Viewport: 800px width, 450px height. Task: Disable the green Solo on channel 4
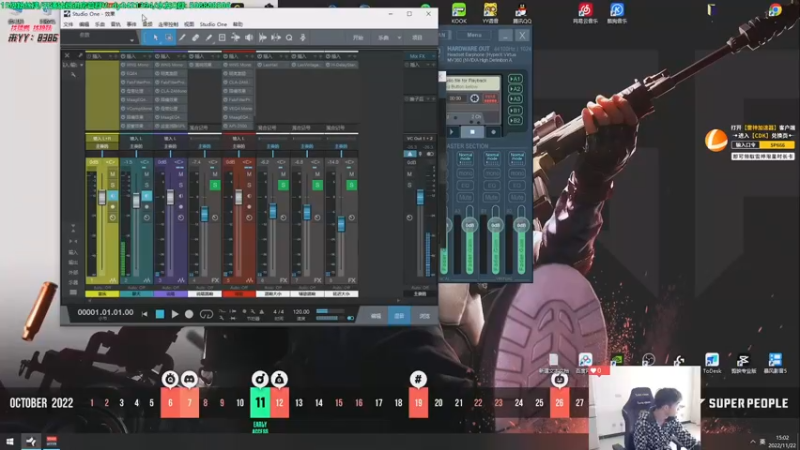click(215, 185)
